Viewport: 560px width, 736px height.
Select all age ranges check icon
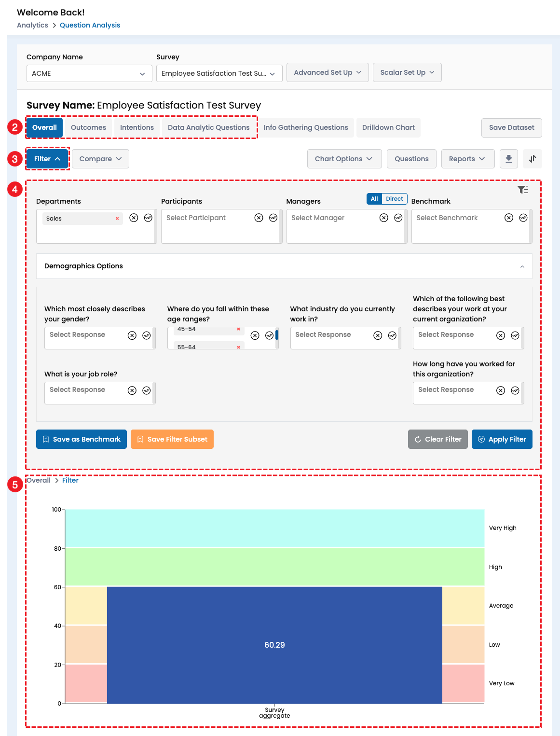(x=270, y=335)
